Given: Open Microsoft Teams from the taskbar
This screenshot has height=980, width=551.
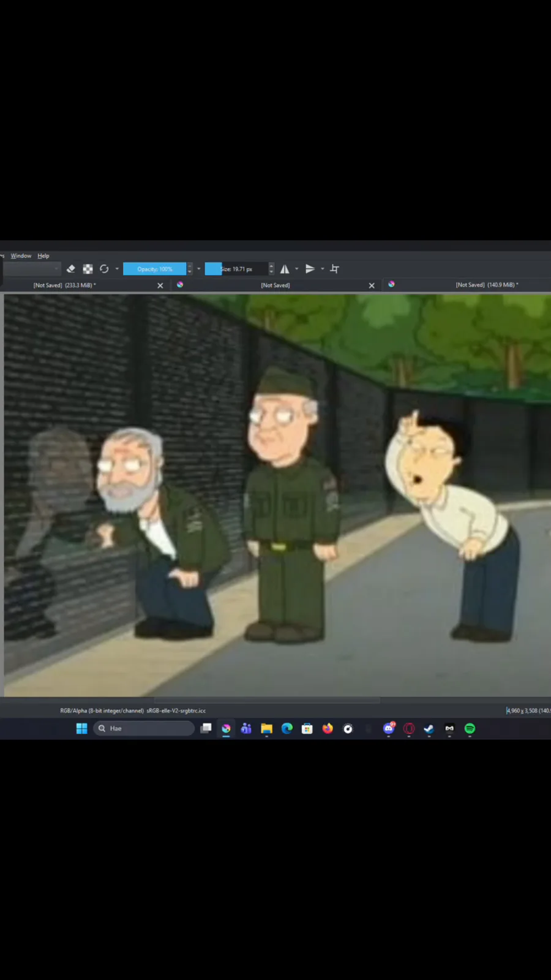Looking at the screenshot, I should (246, 728).
